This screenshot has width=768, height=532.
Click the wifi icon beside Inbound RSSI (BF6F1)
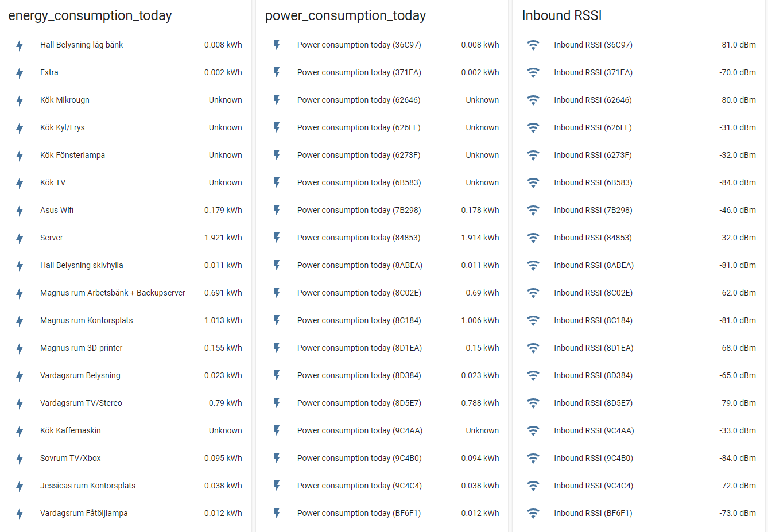[x=533, y=513]
